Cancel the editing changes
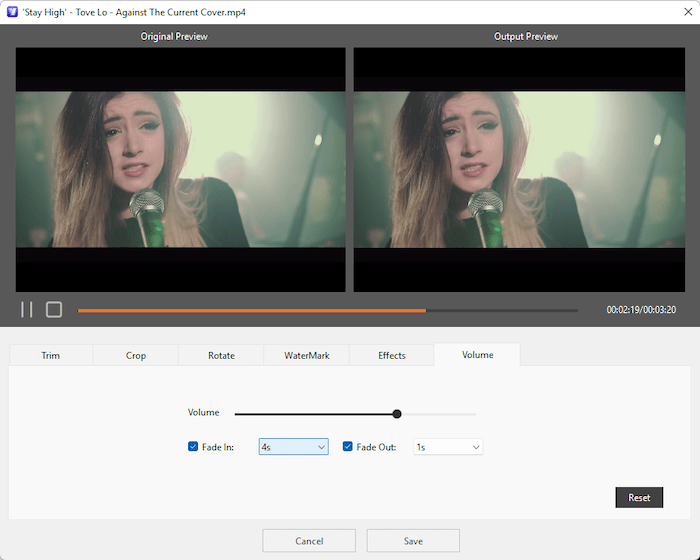This screenshot has width=700, height=560. pos(309,541)
